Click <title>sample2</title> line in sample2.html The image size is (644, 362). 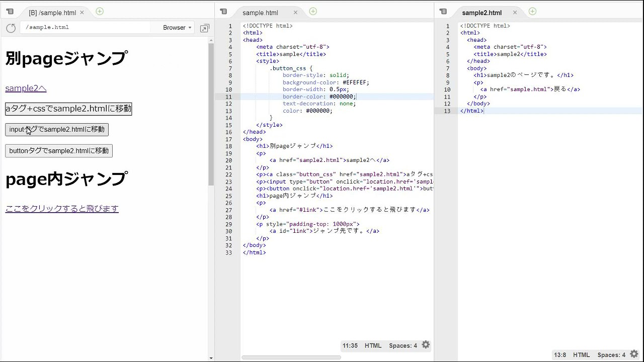[x=510, y=54]
